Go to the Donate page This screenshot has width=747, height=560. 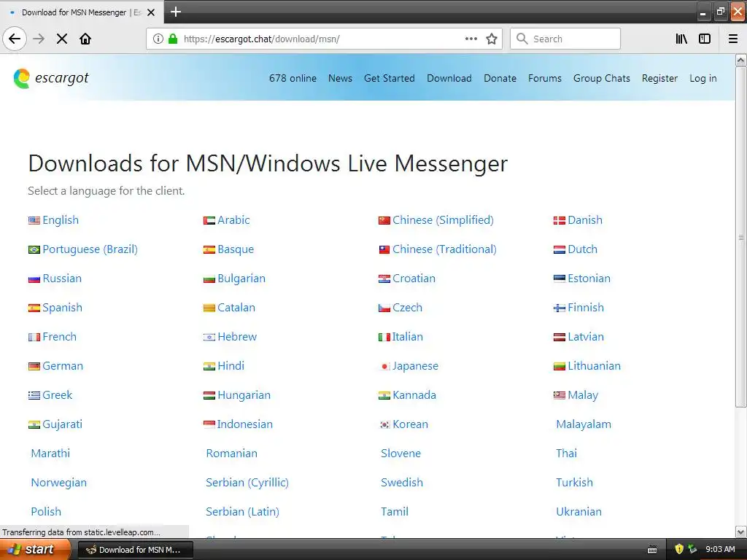click(x=500, y=78)
